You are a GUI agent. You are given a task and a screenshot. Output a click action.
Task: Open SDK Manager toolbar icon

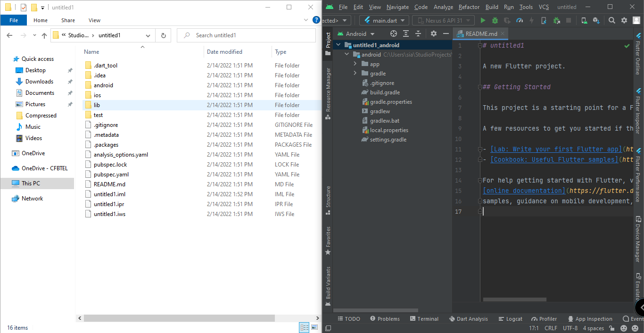(596, 20)
